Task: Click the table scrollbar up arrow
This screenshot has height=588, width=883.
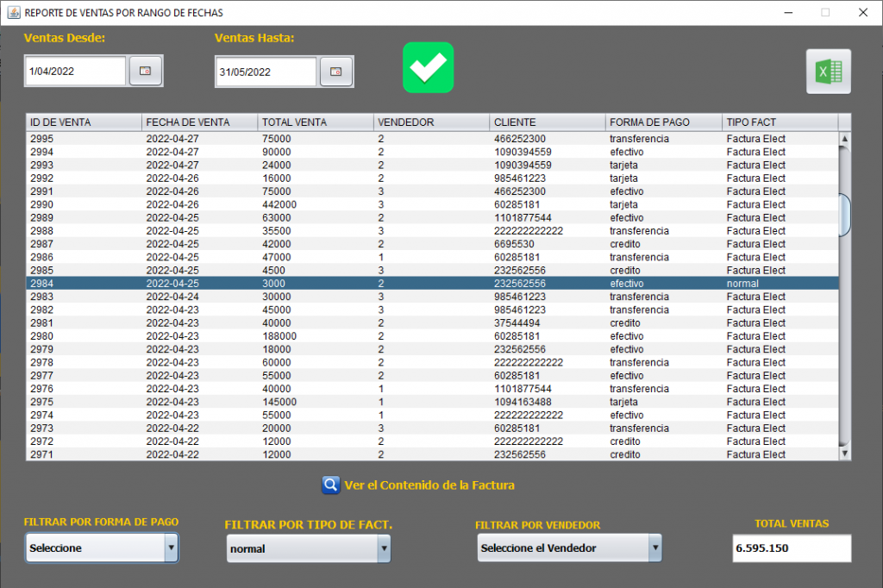Action: (844, 139)
